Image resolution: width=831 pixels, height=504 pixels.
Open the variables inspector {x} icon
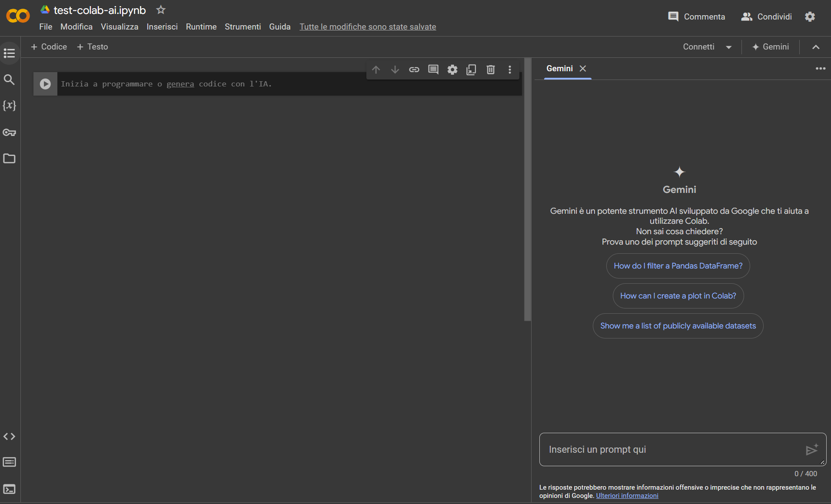click(x=9, y=106)
